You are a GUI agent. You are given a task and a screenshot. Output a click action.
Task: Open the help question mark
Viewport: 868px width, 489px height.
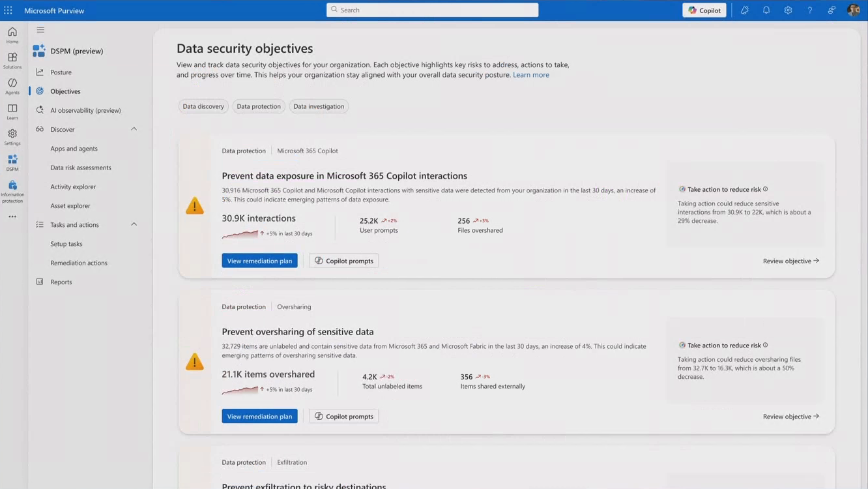(x=810, y=10)
